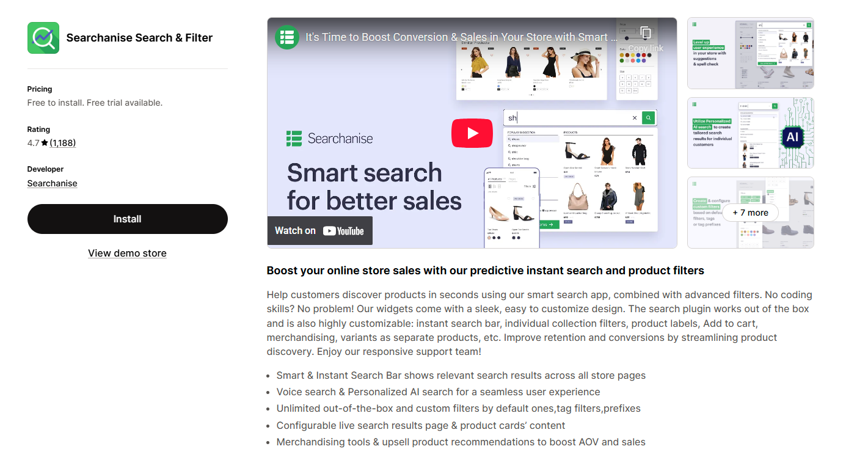Open the Personalized AI search screenshot thumbnail
Image resolution: width=868 pixels, height=471 pixels.
(x=750, y=133)
